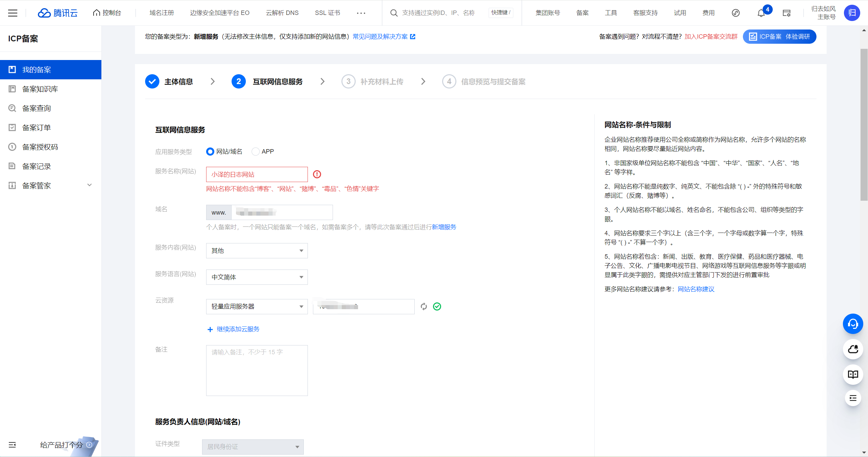This screenshot has width=868, height=457.
Task: Switch to SSL 证书 in top navigation
Action: 327,13
